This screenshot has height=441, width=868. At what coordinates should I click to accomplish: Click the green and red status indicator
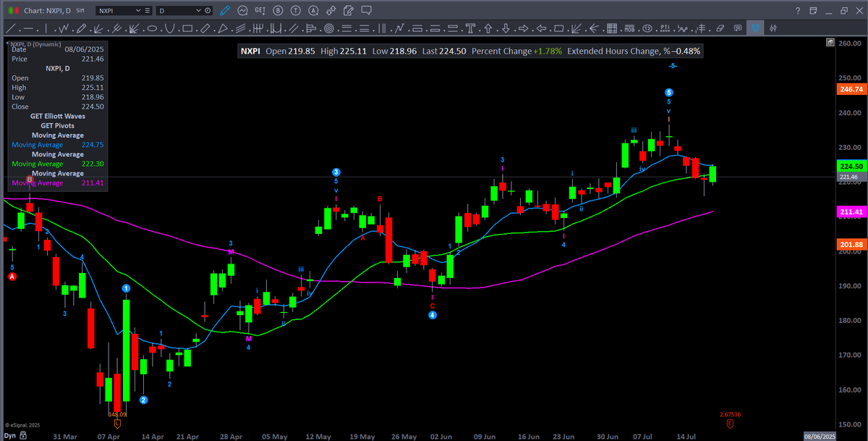[x=14, y=11]
